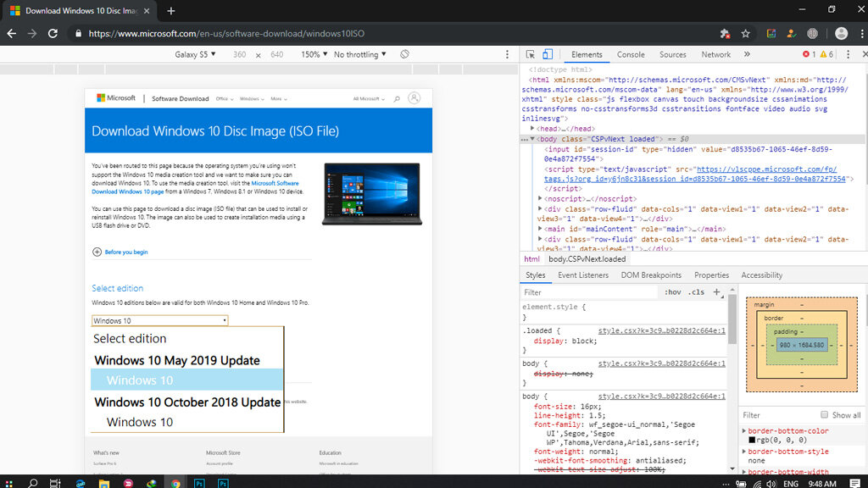This screenshot has width=868, height=488.
Task: Choose Windows 10 under May 2019 Update
Action: 187,380
